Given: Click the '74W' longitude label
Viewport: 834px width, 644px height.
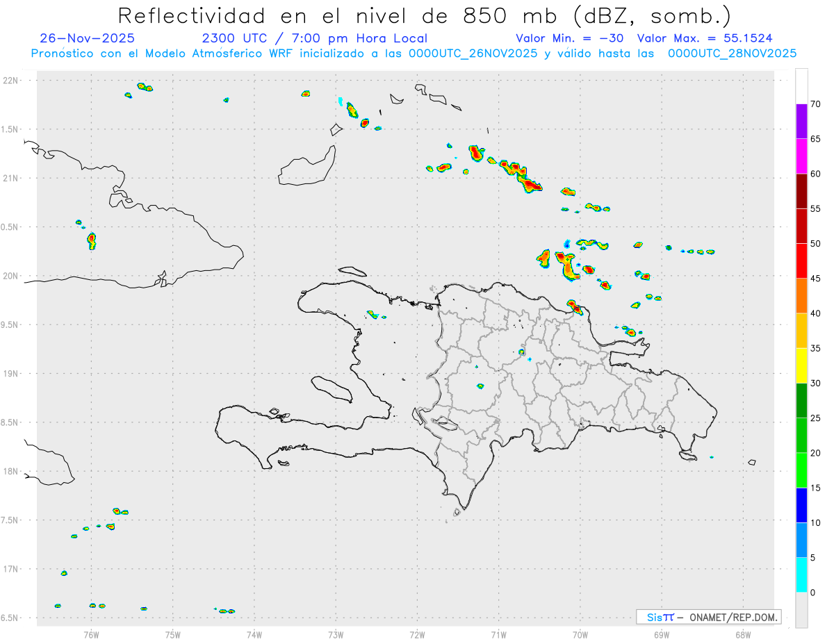Looking at the screenshot, I should point(254,634).
